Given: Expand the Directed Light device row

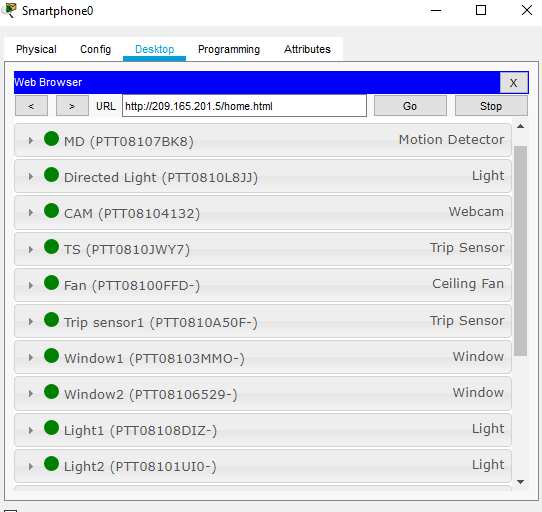Looking at the screenshot, I should 31,177.
